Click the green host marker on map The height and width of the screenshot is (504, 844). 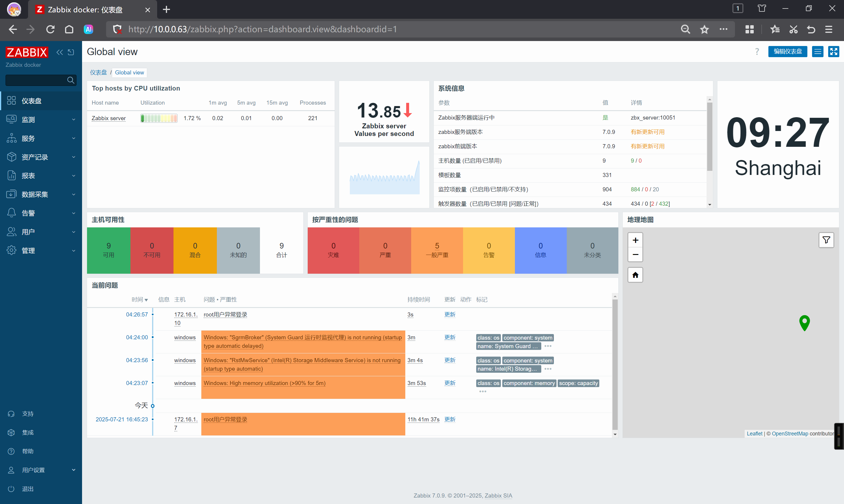tap(804, 323)
